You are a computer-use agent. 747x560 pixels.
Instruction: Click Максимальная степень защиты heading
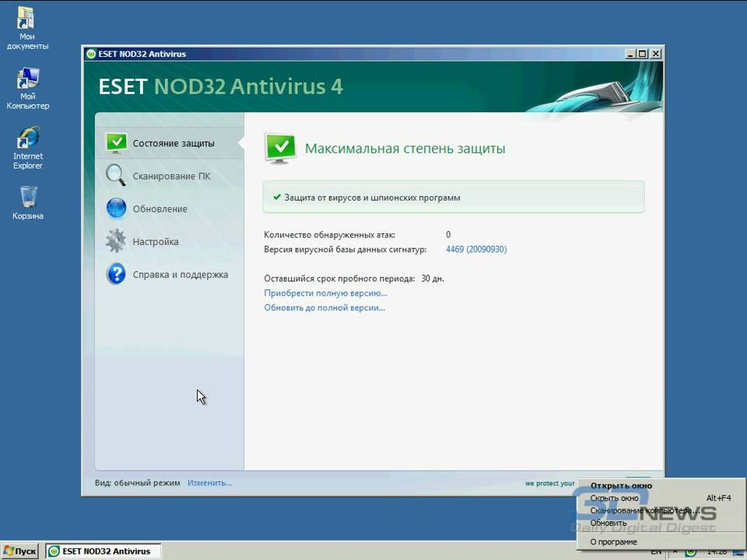click(x=405, y=149)
